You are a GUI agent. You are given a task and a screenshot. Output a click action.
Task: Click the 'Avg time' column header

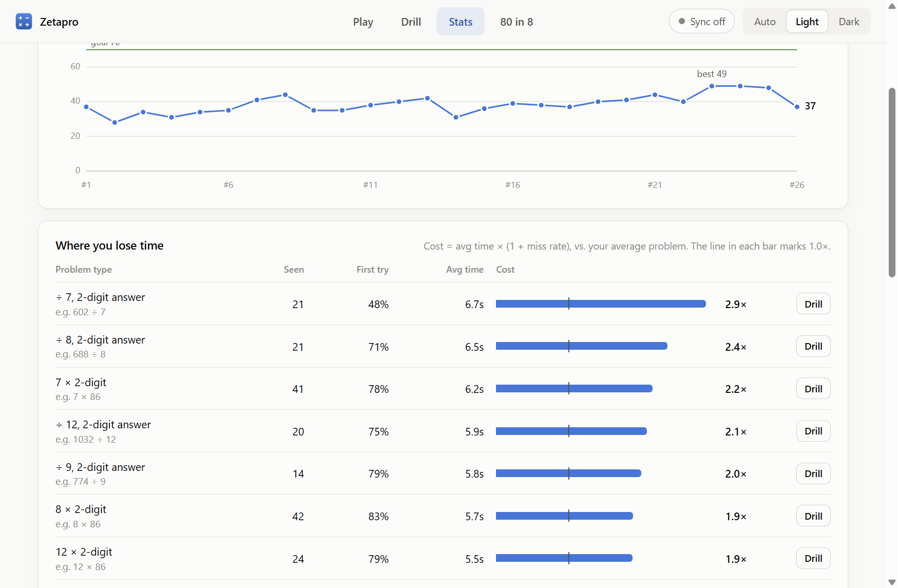point(465,270)
